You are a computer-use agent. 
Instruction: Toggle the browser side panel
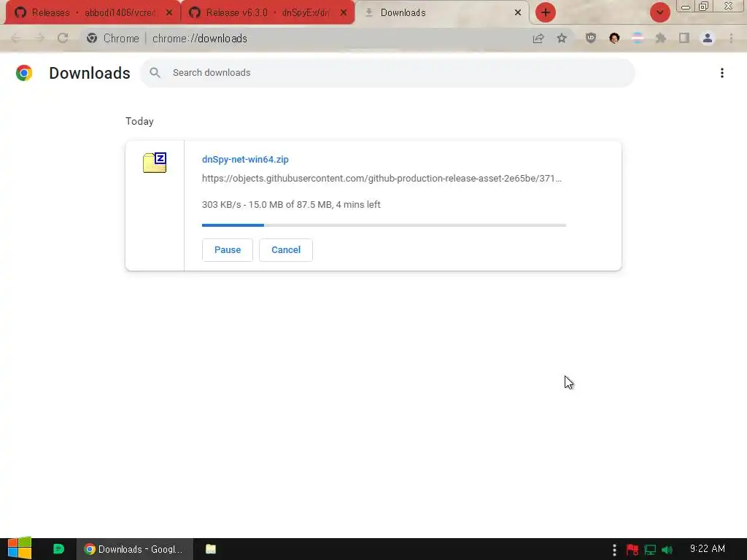(684, 38)
